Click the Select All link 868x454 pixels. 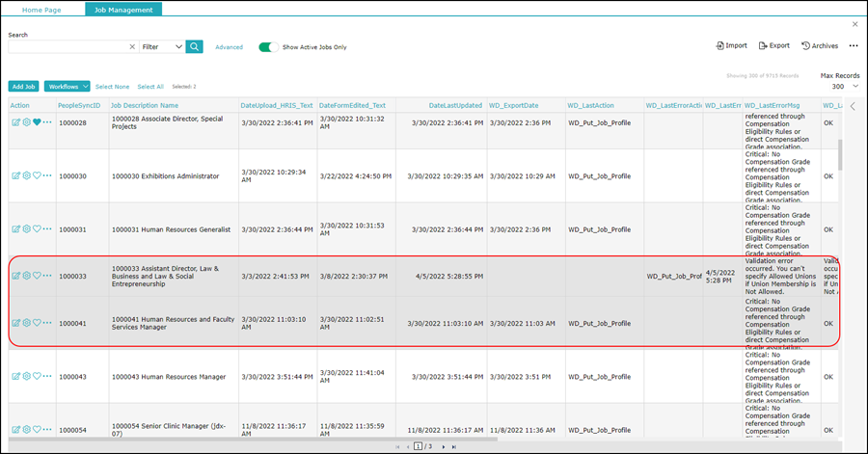150,87
